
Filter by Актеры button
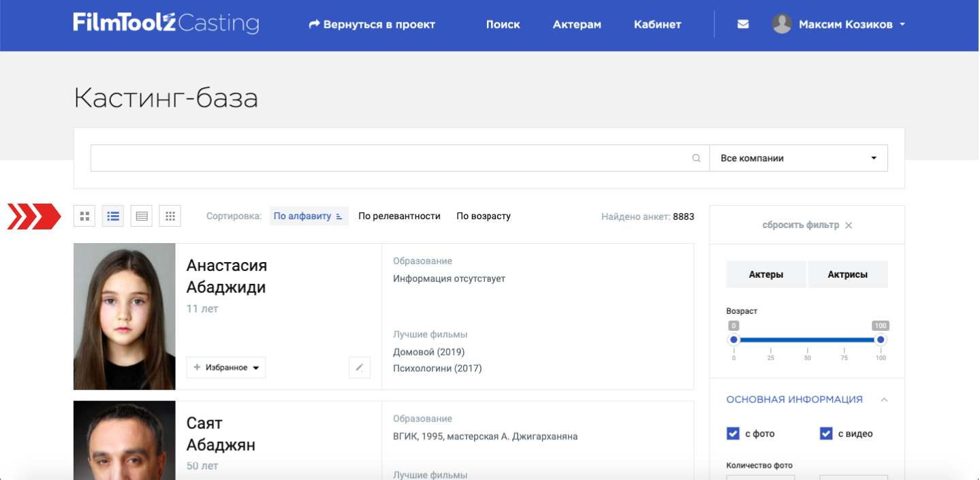(x=766, y=274)
